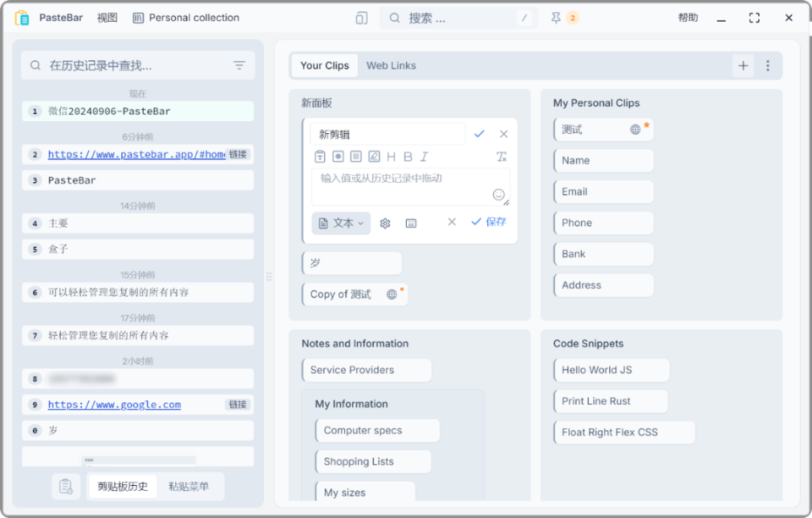Select history item 微信20240906-PasteBar
This screenshot has height=518, width=812.
click(138, 112)
